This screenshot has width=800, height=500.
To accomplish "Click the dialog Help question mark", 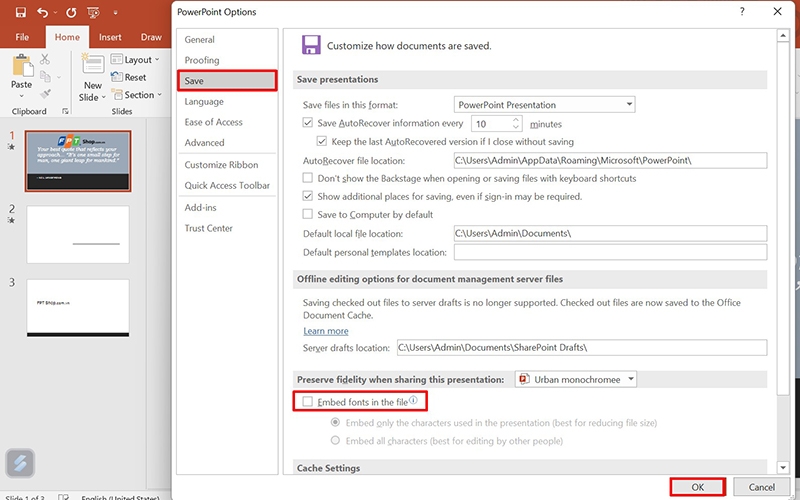I will pyautogui.click(x=742, y=11).
